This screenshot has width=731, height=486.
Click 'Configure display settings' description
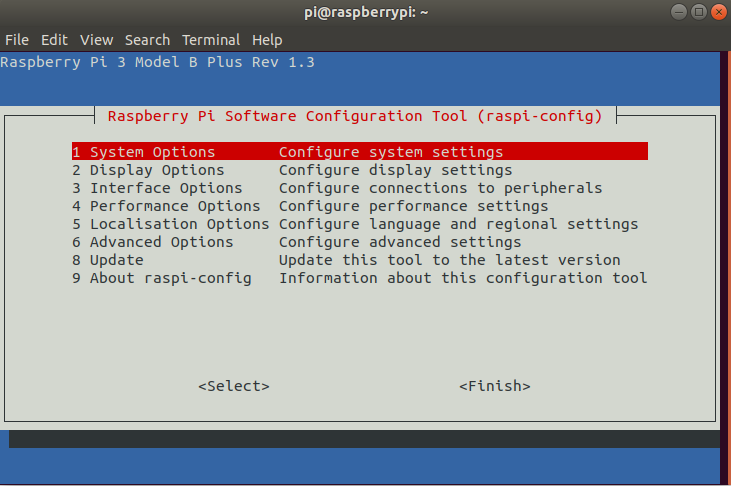(x=395, y=170)
